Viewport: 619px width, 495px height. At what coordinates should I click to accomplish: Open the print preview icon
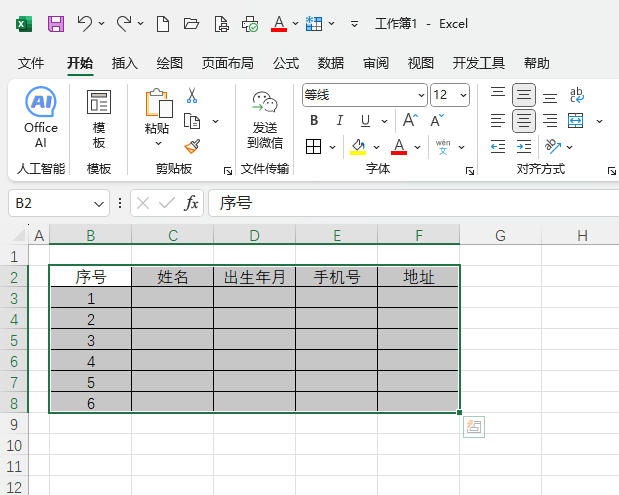click(221, 24)
